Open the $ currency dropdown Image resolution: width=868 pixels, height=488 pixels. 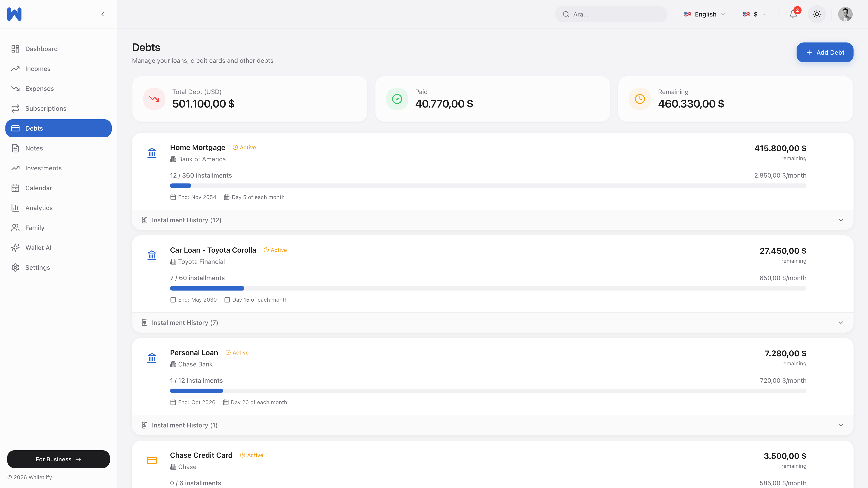click(755, 14)
